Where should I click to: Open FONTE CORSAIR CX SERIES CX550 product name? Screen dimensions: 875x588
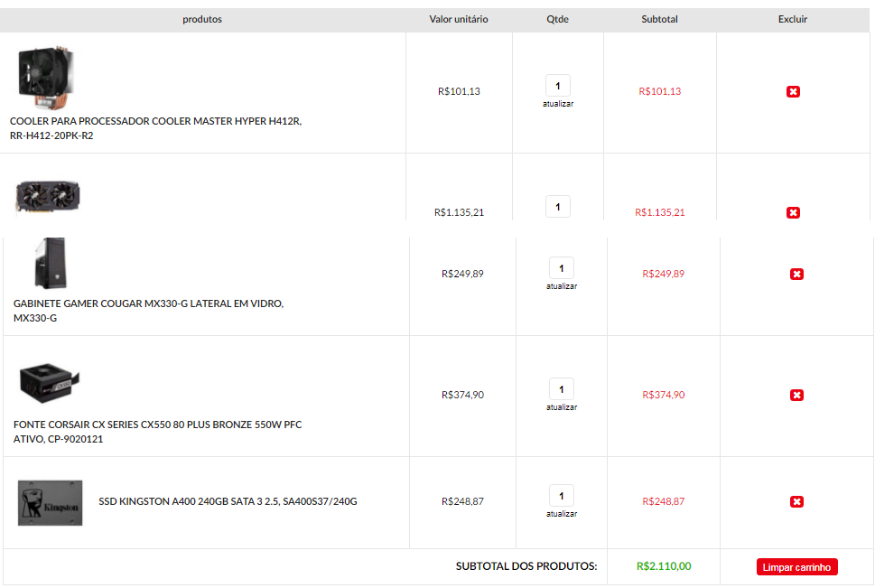pos(157,433)
